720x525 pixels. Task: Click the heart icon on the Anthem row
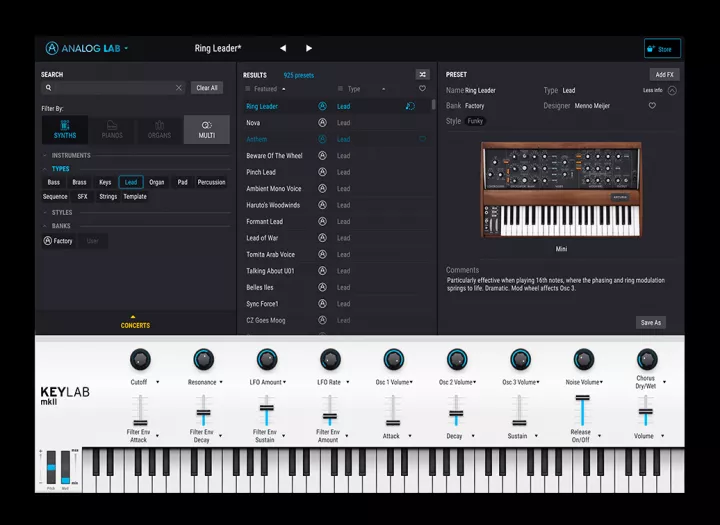click(422, 139)
